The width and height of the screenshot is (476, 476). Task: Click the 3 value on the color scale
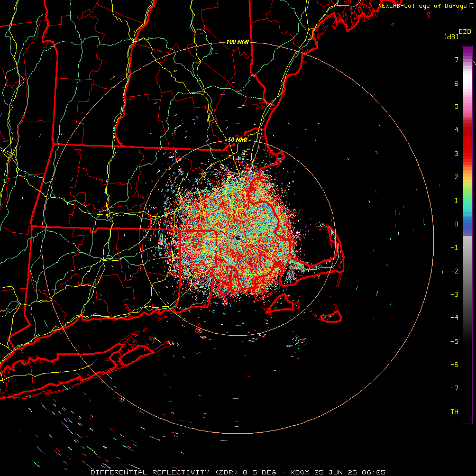[x=456, y=153]
